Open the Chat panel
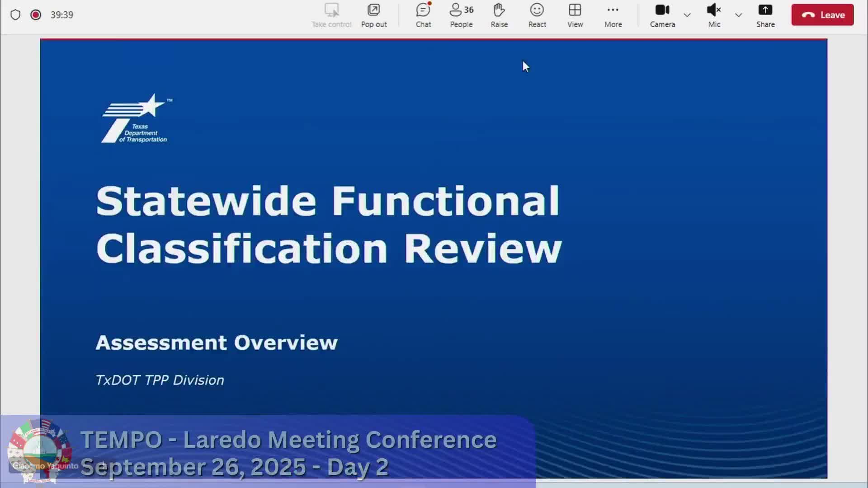Viewport: 868px width, 488px height. 423,15
